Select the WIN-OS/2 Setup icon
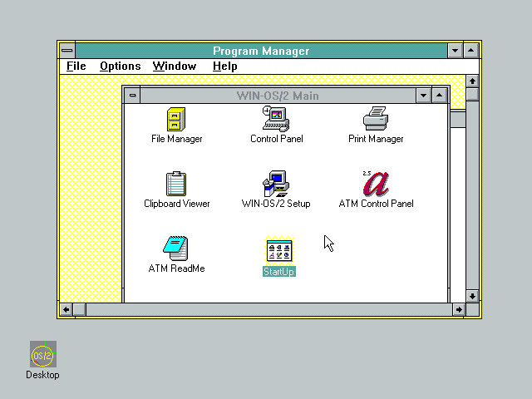This screenshot has height=399, width=532. (276, 184)
